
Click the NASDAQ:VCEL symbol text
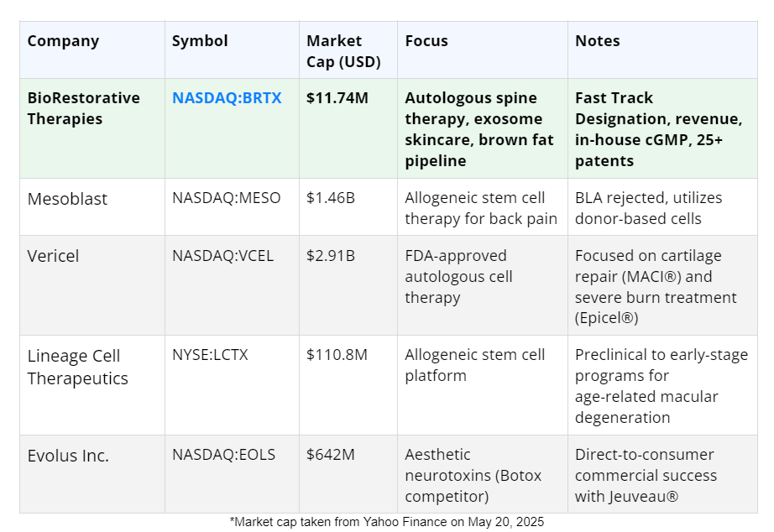(x=222, y=256)
